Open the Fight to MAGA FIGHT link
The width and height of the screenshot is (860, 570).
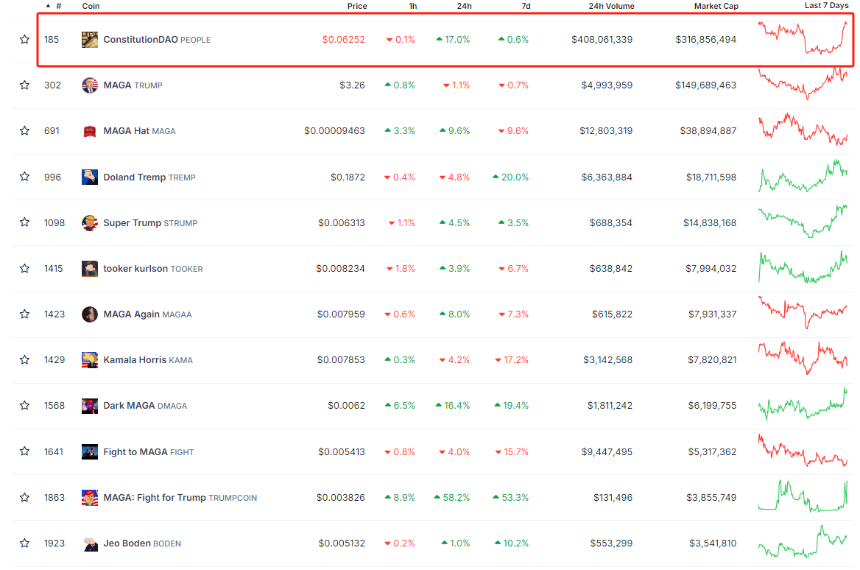pyautogui.click(x=149, y=452)
